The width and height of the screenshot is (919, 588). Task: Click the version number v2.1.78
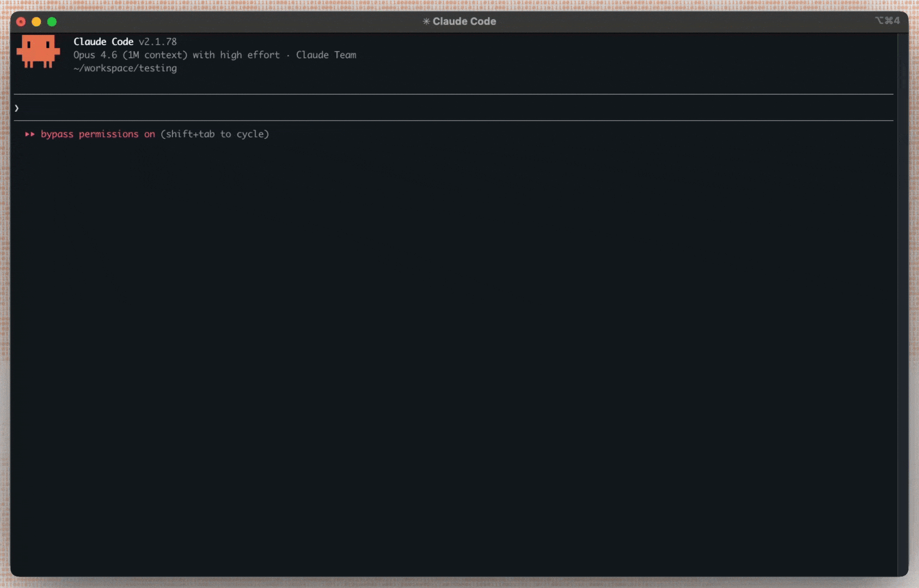tap(157, 42)
